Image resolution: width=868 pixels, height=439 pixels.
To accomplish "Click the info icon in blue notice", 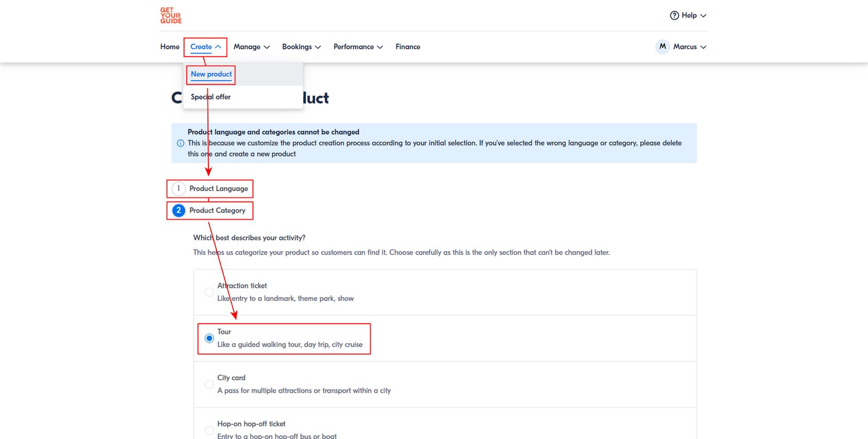I will (180, 143).
